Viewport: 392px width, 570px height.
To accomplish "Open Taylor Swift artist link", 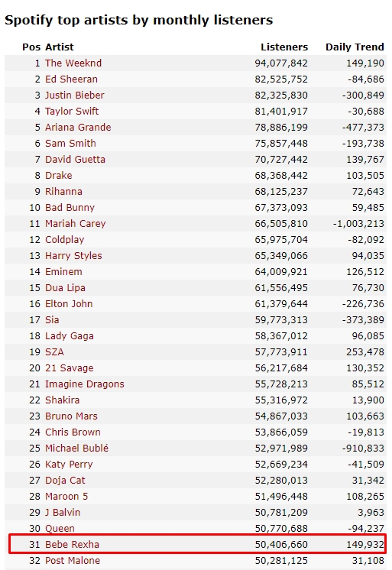I will [72, 112].
